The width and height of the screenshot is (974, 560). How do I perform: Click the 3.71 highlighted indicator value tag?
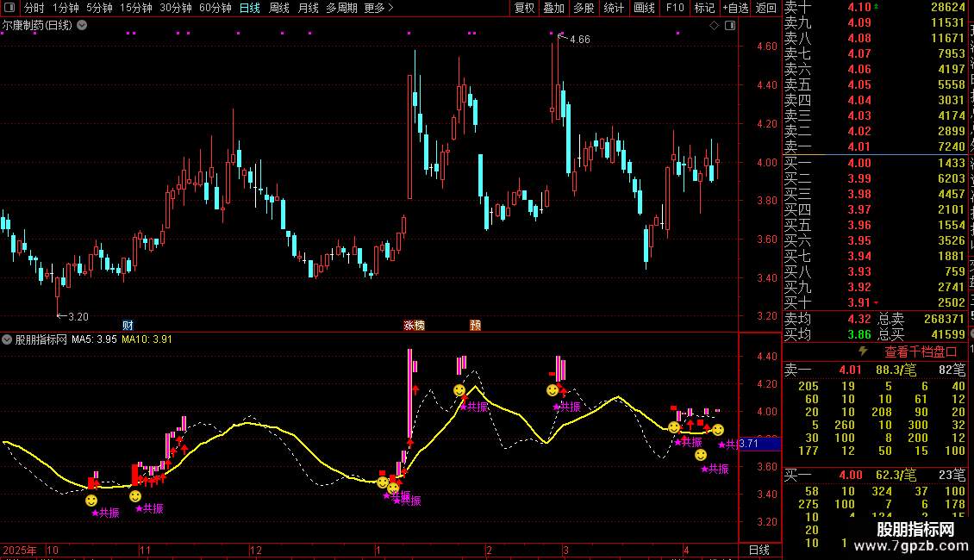[759, 444]
